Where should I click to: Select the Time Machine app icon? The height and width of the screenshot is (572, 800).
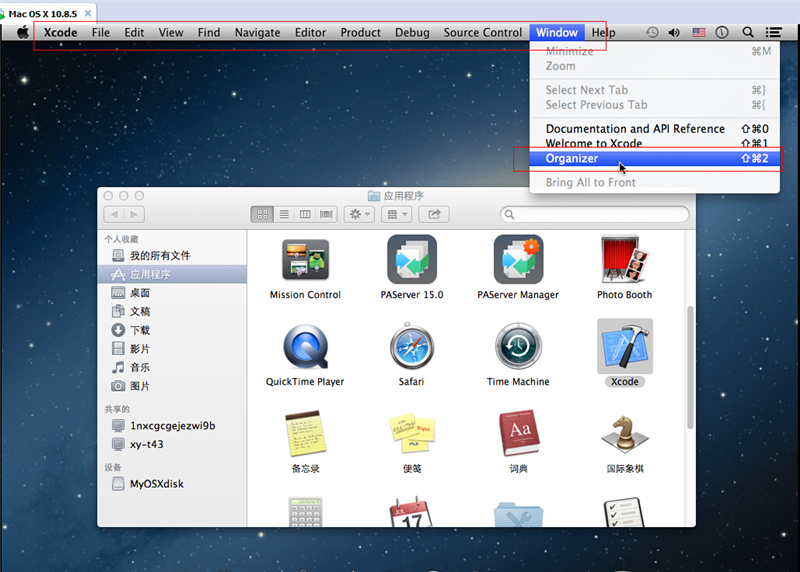(x=518, y=346)
